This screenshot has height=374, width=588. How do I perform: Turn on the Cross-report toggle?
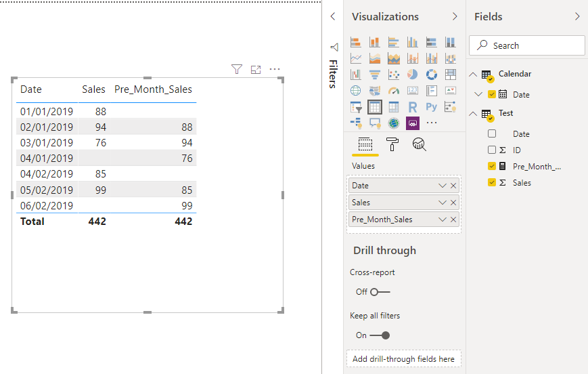point(380,292)
